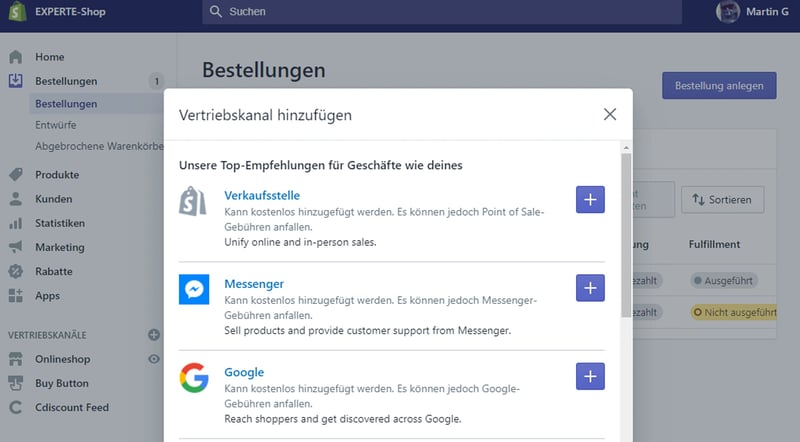This screenshot has width=800, height=442.
Task: Open Statistiken in the sidebar
Action: click(59, 223)
